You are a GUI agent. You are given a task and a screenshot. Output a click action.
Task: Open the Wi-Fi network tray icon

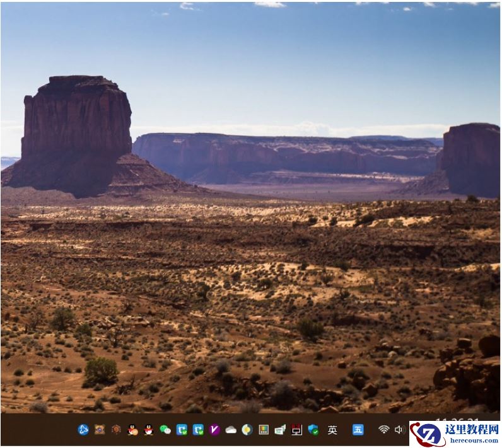point(383,430)
